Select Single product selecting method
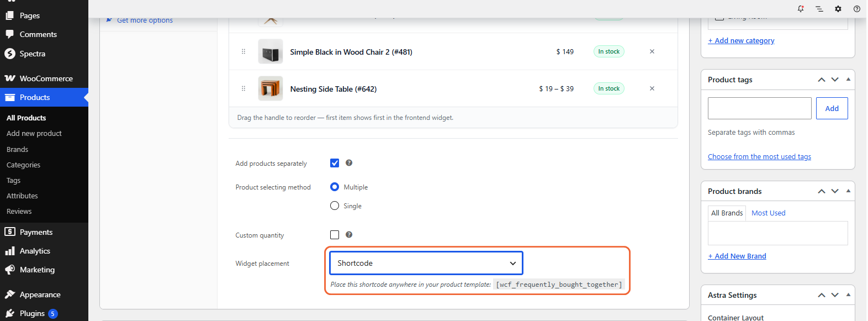The image size is (868, 321). [335, 206]
